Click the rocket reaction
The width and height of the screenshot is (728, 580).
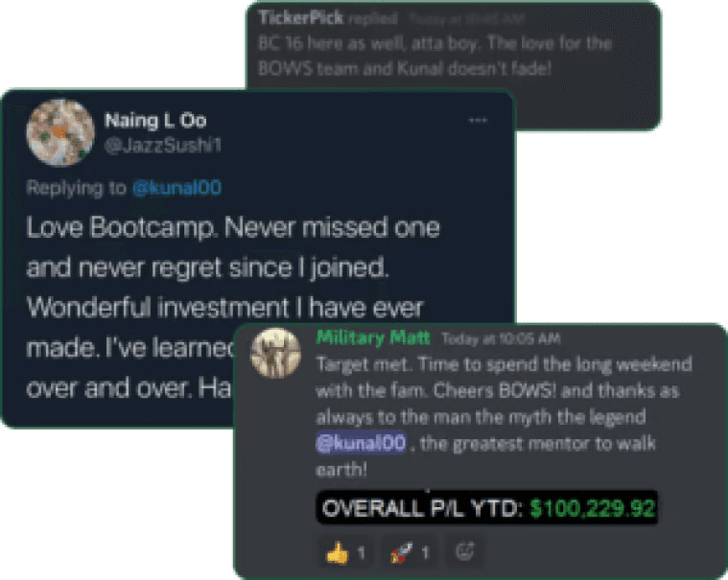(x=410, y=552)
